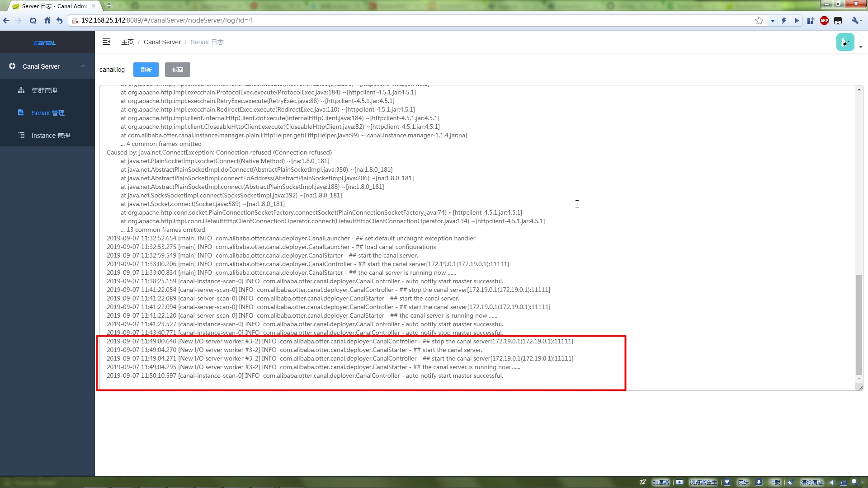Open address bar history dropdown arrow
Screen dimensions: 868x488
(773, 21)
